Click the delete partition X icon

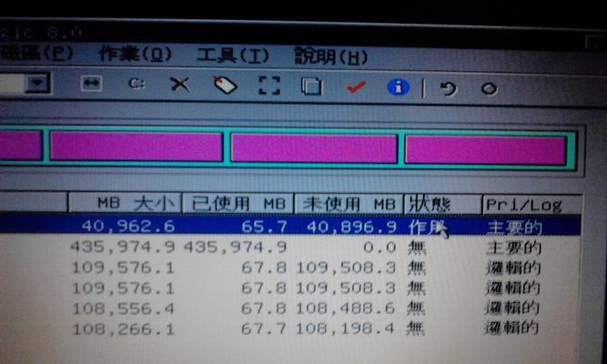tap(180, 85)
